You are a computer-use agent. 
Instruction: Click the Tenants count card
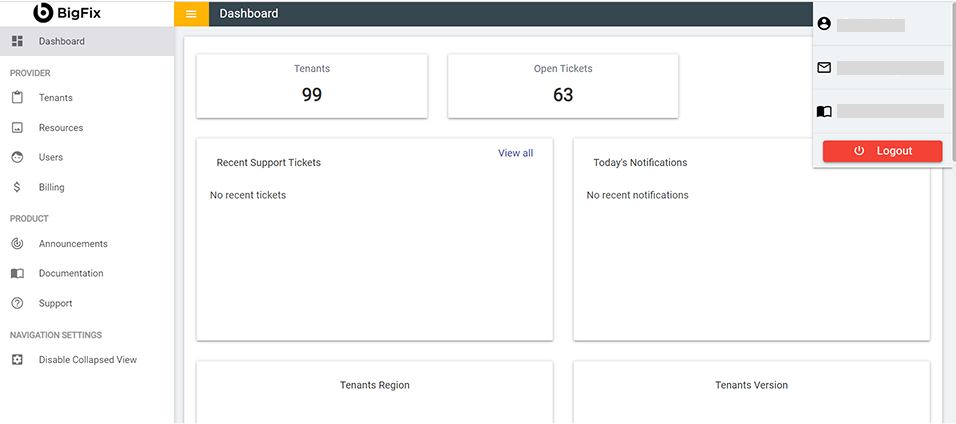[x=312, y=86]
